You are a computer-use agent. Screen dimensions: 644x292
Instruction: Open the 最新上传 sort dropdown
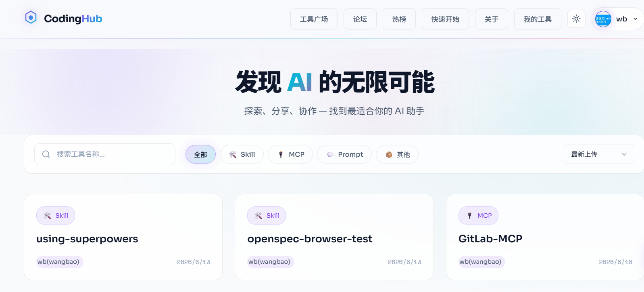(x=599, y=154)
